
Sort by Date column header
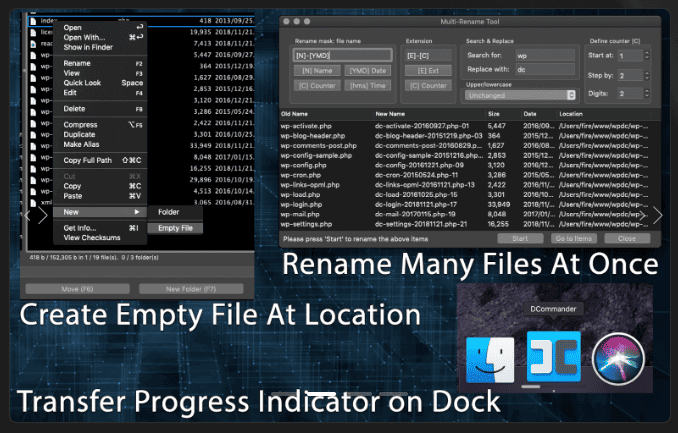tap(539, 114)
